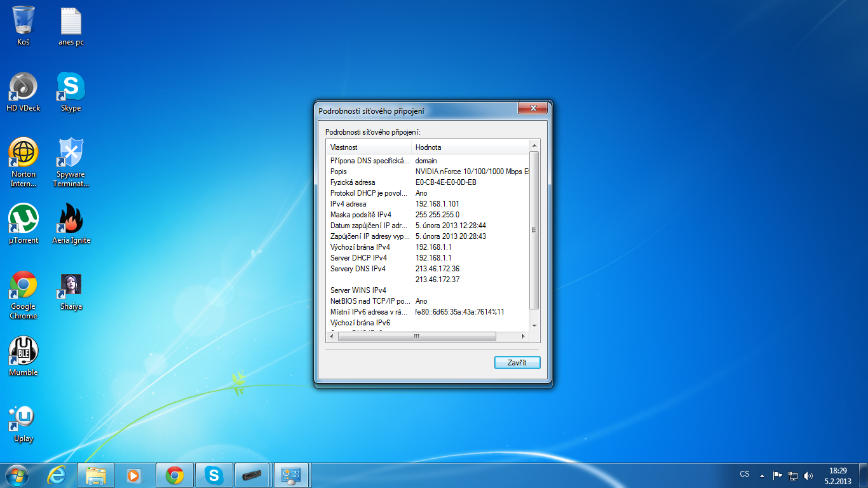868x488 pixels.
Task: Open the volume control in the system tray
Action: pos(808,475)
